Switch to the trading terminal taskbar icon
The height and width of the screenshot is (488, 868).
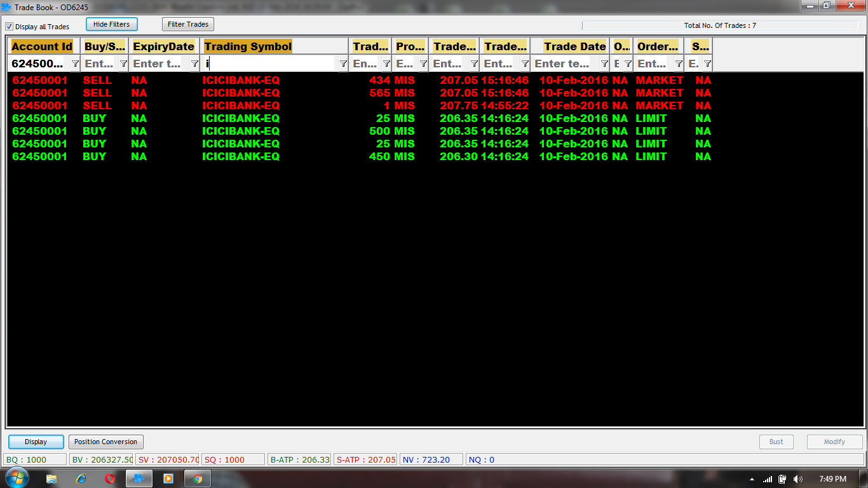[139, 478]
